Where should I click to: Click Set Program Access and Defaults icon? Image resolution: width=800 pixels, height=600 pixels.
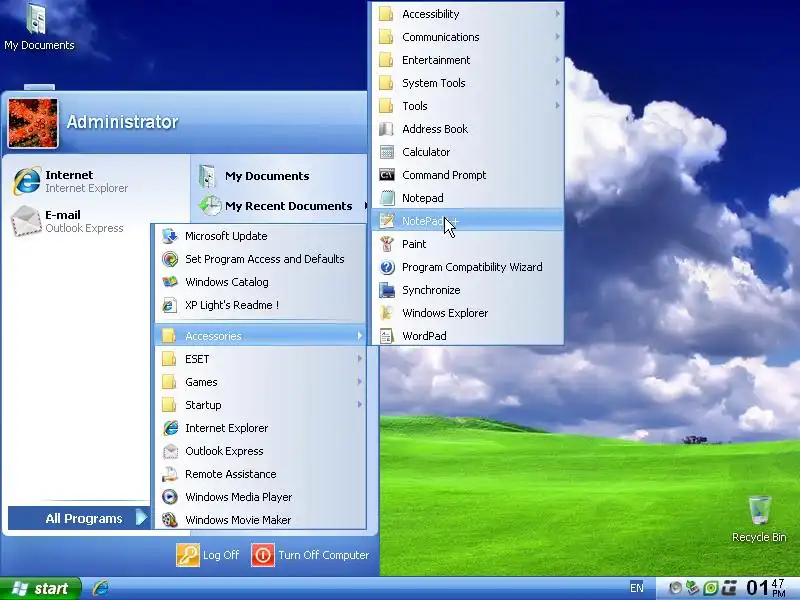(169, 259)
